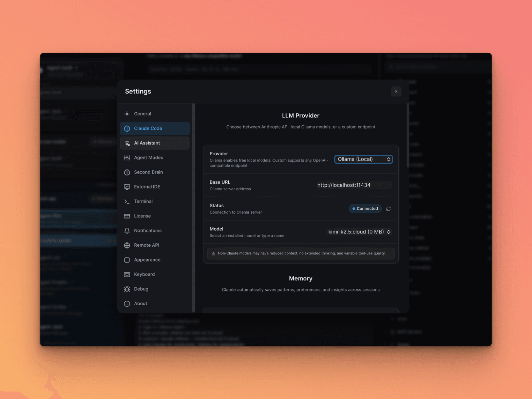532x399 pixels.
Task: Click the Base URL field http://localhost:11434
Action: click(354, 185)
